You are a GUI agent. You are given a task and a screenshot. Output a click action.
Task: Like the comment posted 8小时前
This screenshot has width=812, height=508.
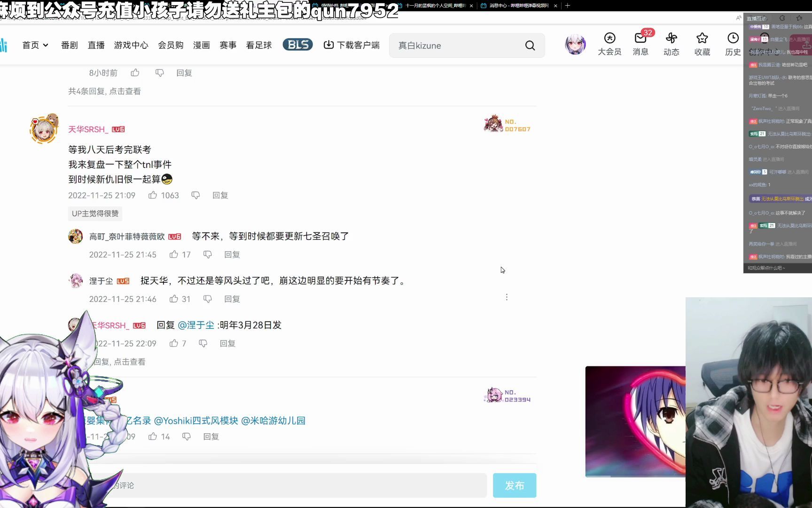click(135, 72)
